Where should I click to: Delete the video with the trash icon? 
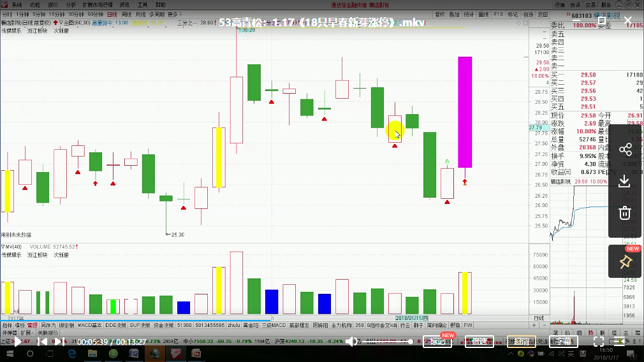pos(625,213)
